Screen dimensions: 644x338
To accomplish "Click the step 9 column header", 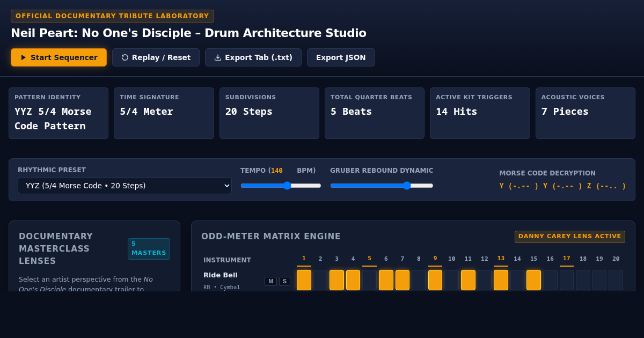I will (435, 259).
